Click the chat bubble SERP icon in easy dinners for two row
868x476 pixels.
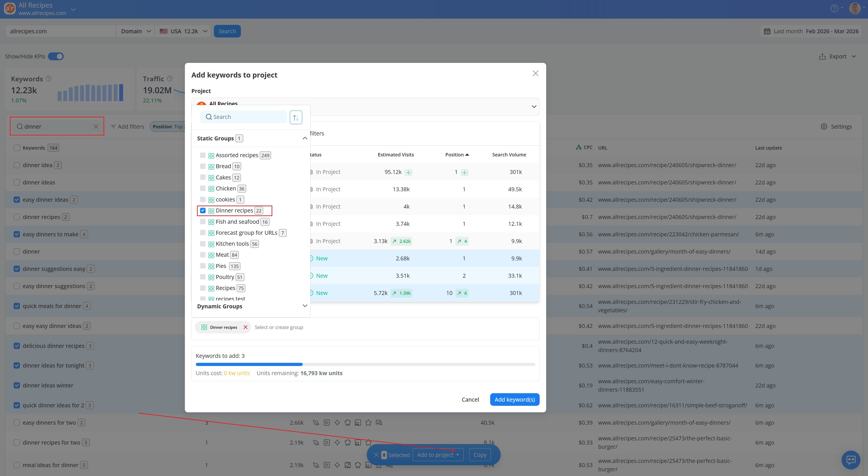tap(379, 422)
